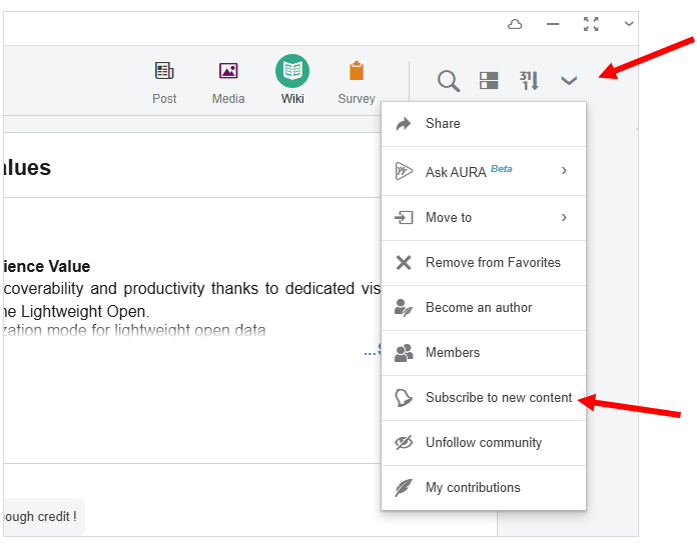Open search with the magnifier icon
This screenshot has width=697, height=545.
[449, 81]
